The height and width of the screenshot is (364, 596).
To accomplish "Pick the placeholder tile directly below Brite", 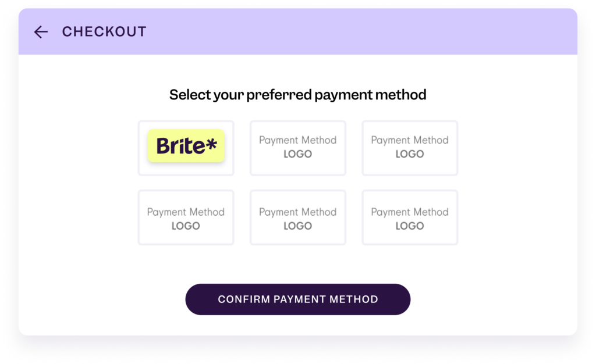I will pyautogui.click(x=186, y=217).
